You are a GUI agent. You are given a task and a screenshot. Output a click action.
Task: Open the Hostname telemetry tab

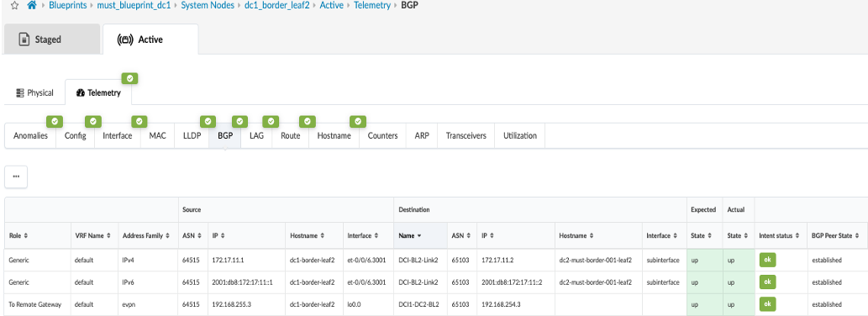click(334, 135)
